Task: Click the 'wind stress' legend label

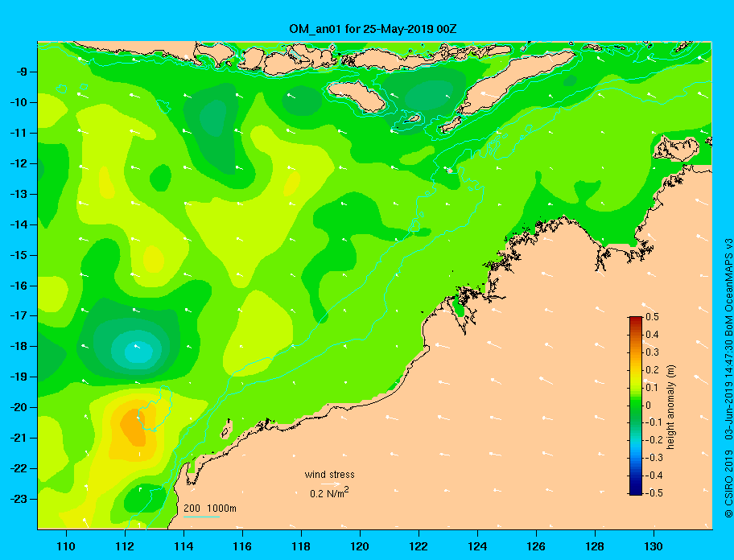Action: 329,475
